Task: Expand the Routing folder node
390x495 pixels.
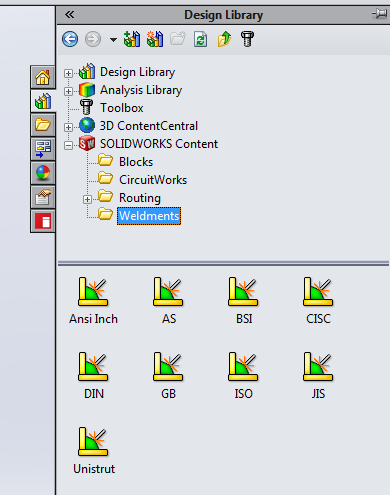Action: click(87, 199)
